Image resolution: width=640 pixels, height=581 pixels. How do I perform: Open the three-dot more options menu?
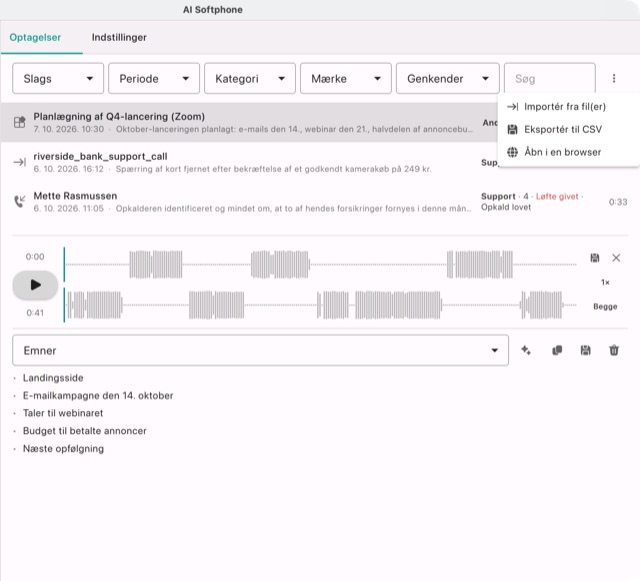[x=613, y=78]
